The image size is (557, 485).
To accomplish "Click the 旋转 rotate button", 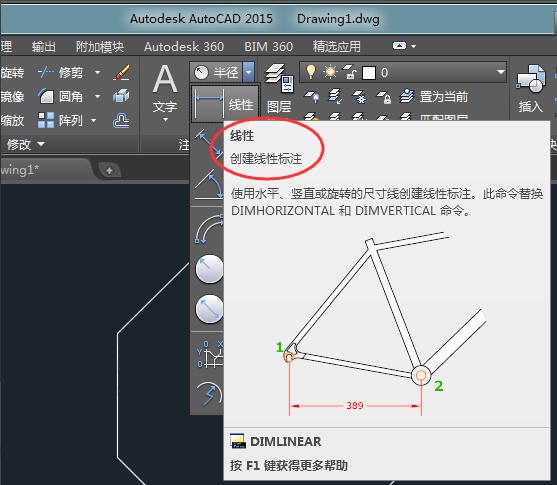I will pyautogui.click(x=12, y=73).
